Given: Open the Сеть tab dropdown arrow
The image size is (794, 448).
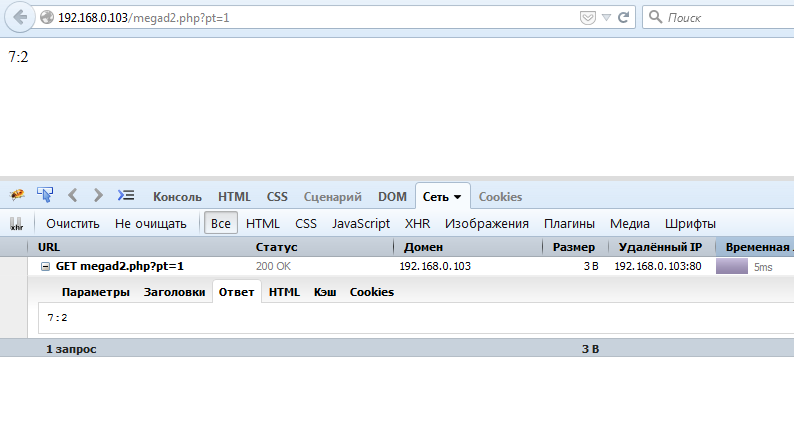Looking at the screenshot, I should point(458,197).
